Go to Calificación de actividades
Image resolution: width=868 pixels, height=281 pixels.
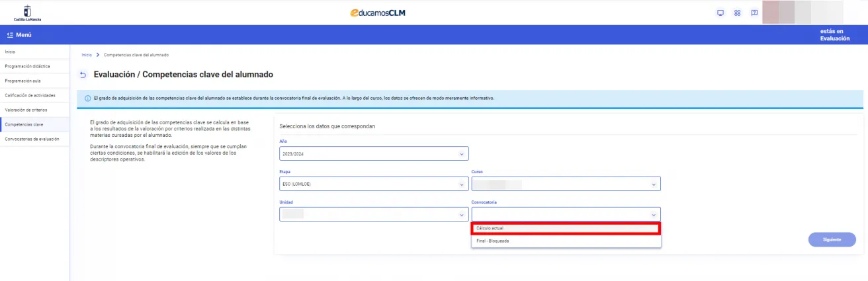click(x=34, y=95)
